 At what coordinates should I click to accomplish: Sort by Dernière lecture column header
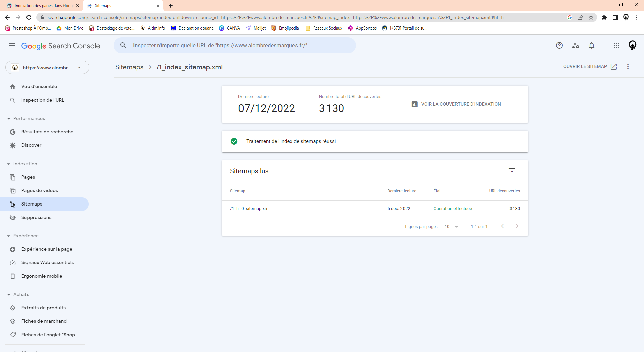pyautogui.click(x=402, y=191)
